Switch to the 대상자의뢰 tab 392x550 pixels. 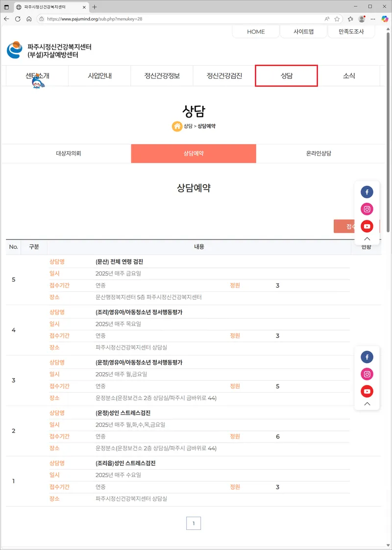(69, 153)
